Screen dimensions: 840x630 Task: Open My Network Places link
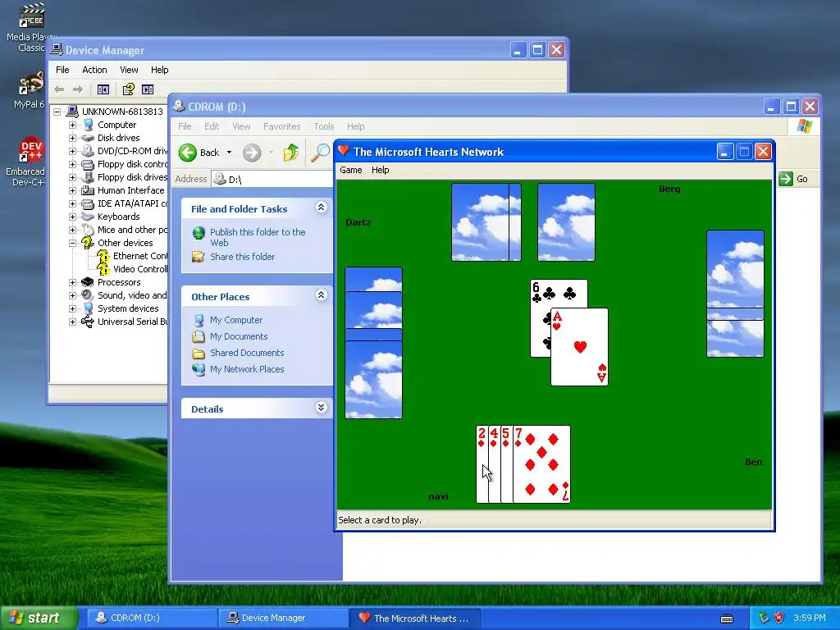tap(247, 369)
